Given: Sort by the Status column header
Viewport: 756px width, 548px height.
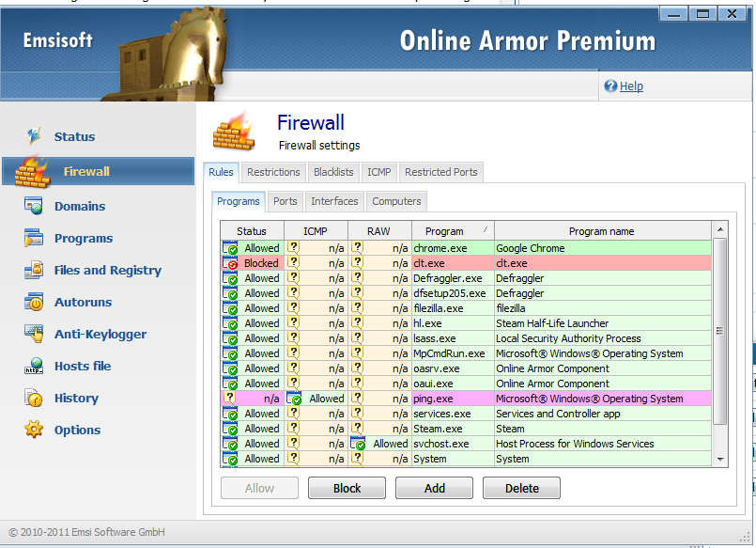Looking at the screenshot, I should (x=253, y=231).
